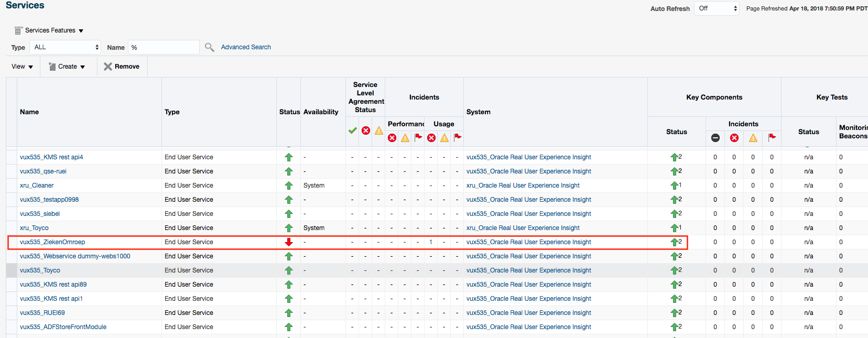Open xru_Oracle Real User Experience Insight for xru_Toyco
The image size is (868, 338).
(x=523, y=228)
